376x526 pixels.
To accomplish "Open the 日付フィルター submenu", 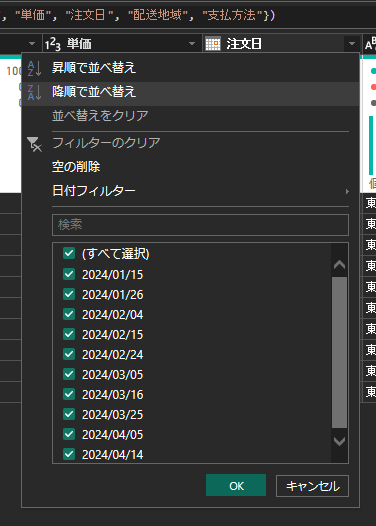I will [x=190, y=191].
